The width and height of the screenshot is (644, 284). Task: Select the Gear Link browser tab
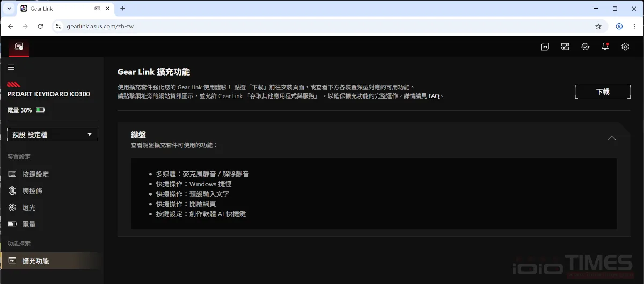[65, 9]
